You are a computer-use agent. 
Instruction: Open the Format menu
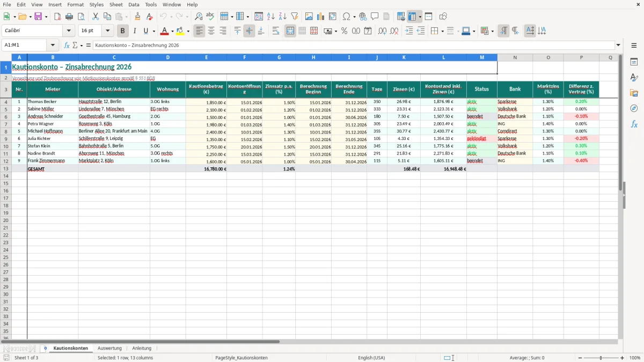tap(76, 4)
